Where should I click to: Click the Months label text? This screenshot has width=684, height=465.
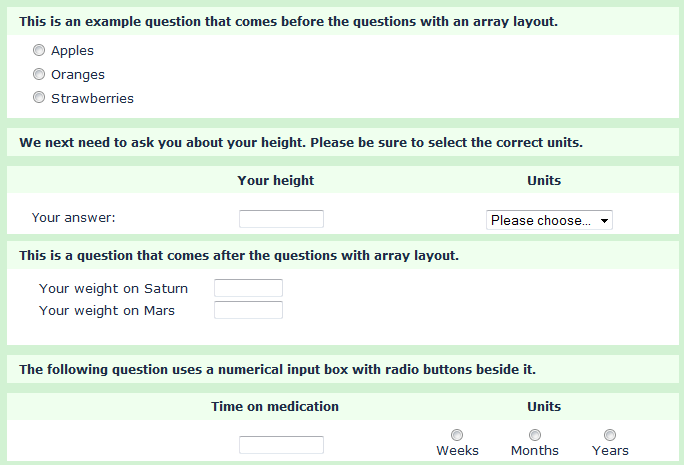coord(535,451)
